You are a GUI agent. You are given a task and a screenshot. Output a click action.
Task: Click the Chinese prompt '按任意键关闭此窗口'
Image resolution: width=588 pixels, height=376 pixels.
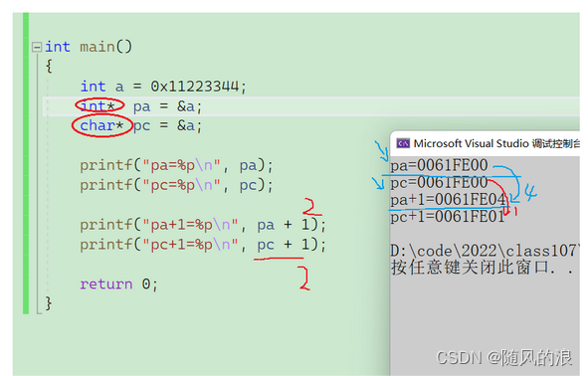[470, 268]
